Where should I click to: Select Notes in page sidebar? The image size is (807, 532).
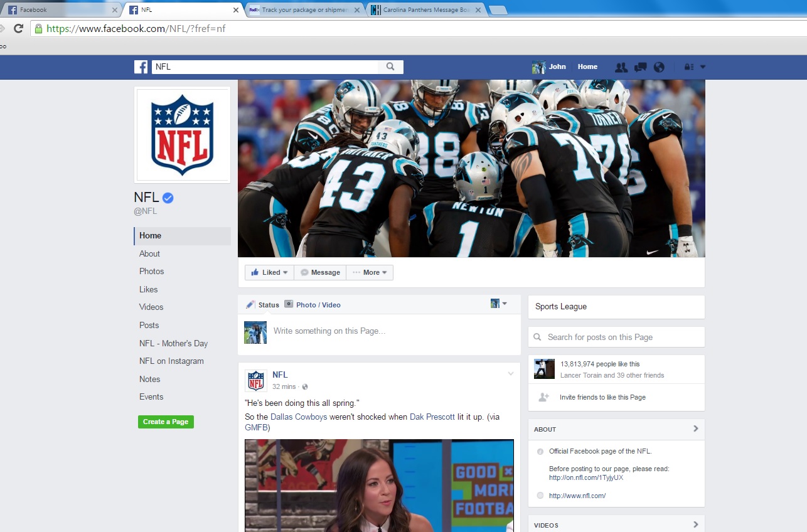149,380
